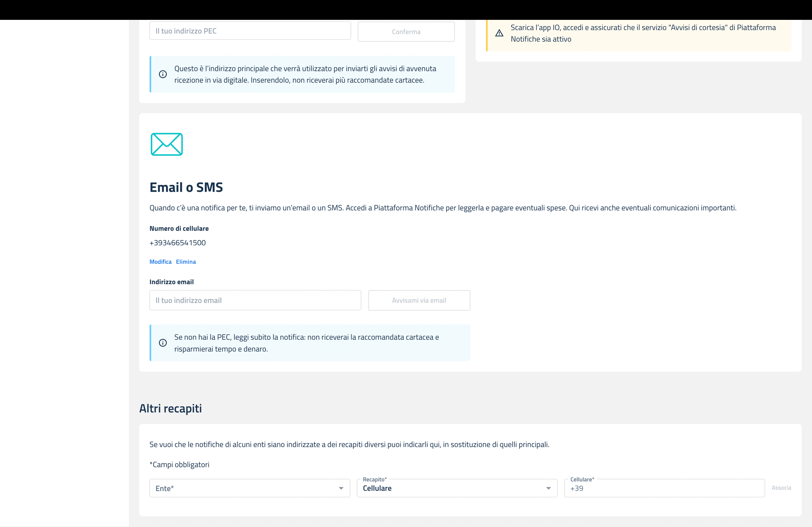Screen dimensions: 812x527
Task: Focus the Il tuo indirizzo PEC field
Action: [250, 31]
